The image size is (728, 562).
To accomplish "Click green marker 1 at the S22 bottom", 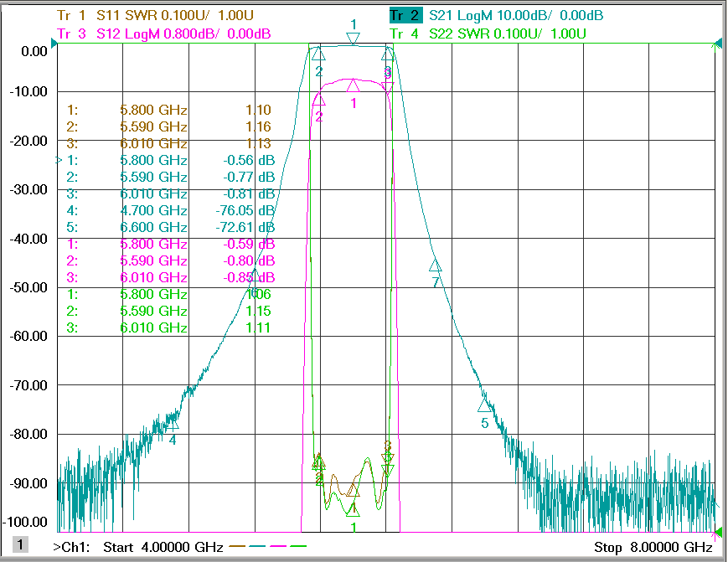I will tap(353, 509).
